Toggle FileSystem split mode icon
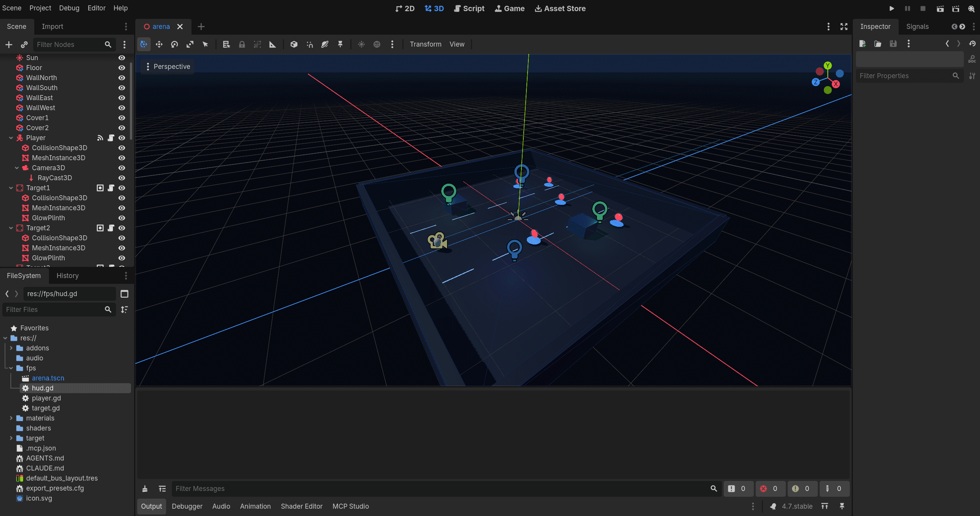This screenshot has width=980, height=516. pos(124,294)
